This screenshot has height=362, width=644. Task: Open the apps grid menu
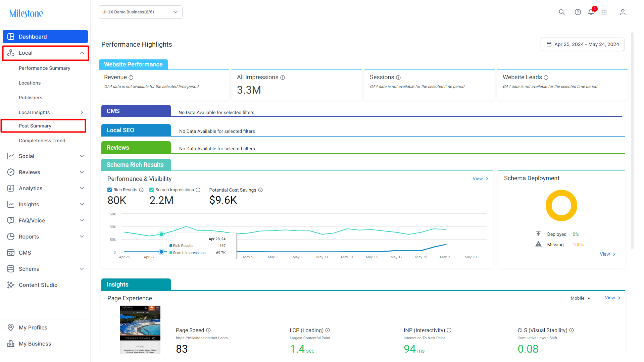coord(604,12)
